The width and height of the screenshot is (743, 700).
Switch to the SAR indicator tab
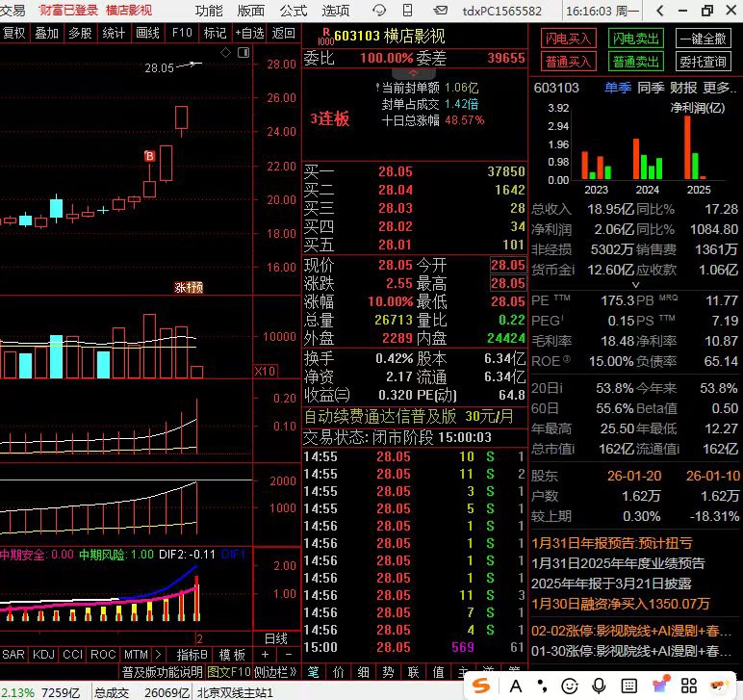13,655
